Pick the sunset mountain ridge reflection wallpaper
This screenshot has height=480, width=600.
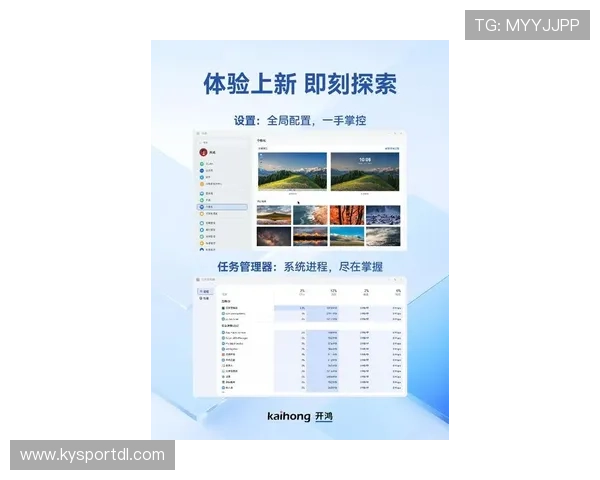point(310,236)
